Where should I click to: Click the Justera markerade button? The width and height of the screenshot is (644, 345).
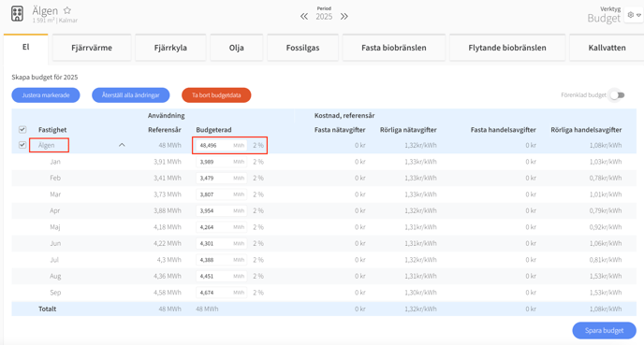46,95
